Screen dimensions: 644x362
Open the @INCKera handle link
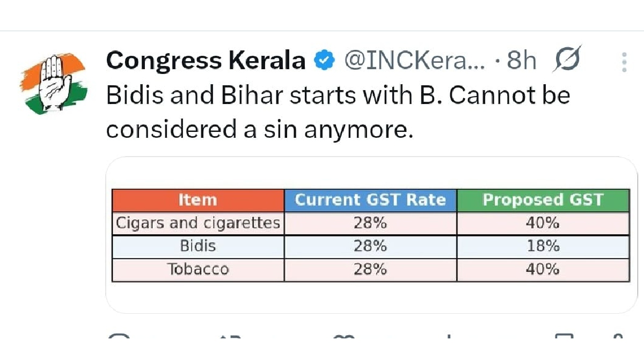click(413, 61)
